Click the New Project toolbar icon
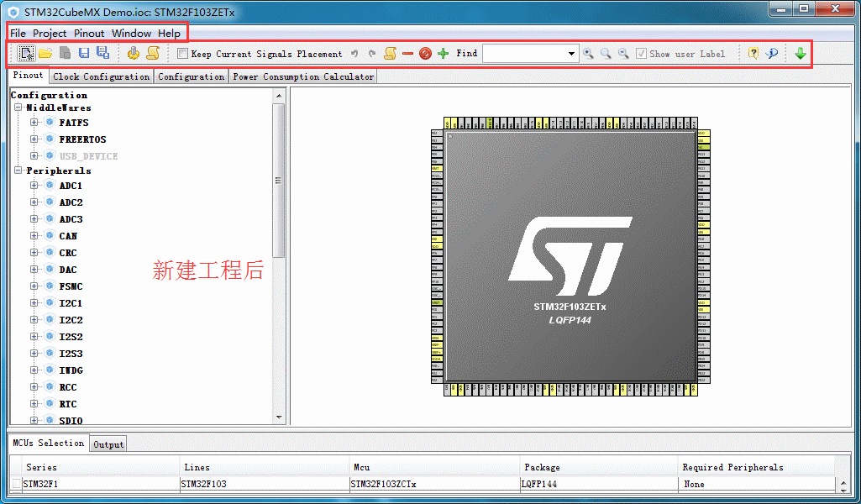Image resolution: width=861 pixels, height=504 pixels. point(26,53)
